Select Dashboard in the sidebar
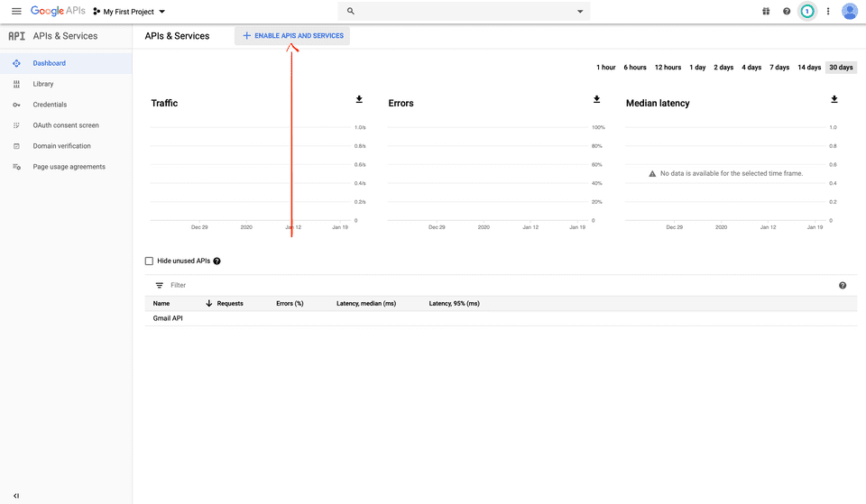 [x=49, y=63]
